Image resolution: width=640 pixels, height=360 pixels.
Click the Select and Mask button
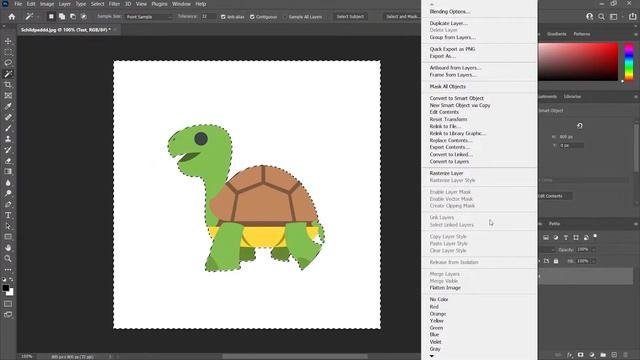coord(402,17)
